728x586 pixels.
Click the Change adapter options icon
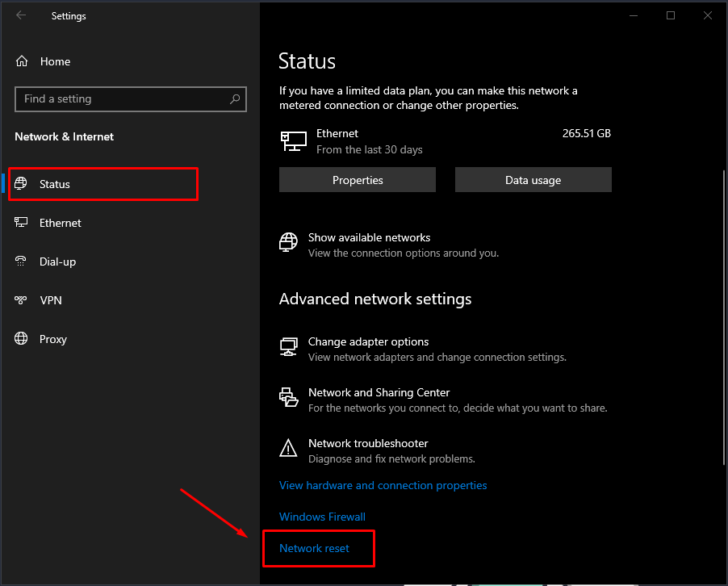click(288, 348)
